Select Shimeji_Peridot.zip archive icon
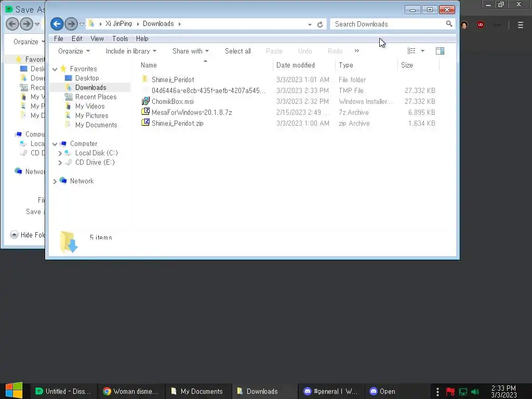532x399 pixels. click(x=145, y=123)
